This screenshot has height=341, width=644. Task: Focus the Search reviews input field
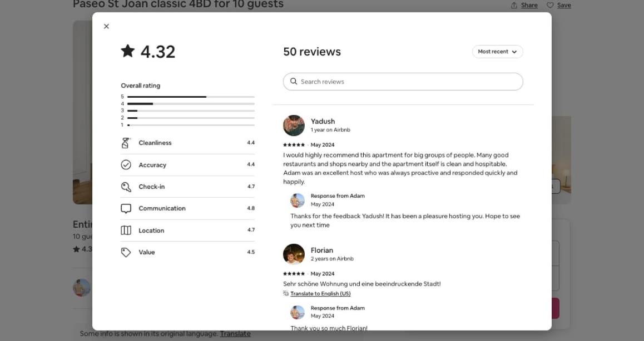pos(403,82)
